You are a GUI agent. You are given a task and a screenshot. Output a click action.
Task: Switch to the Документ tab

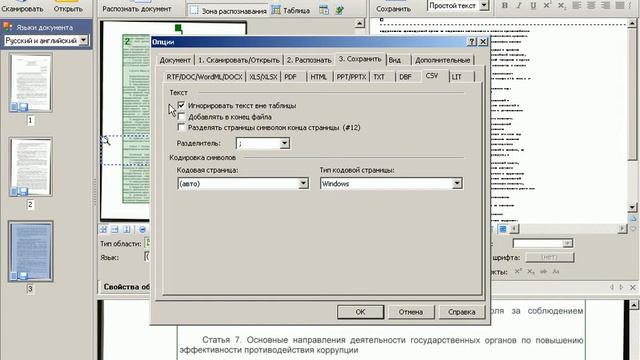click(x=175, y=60)
